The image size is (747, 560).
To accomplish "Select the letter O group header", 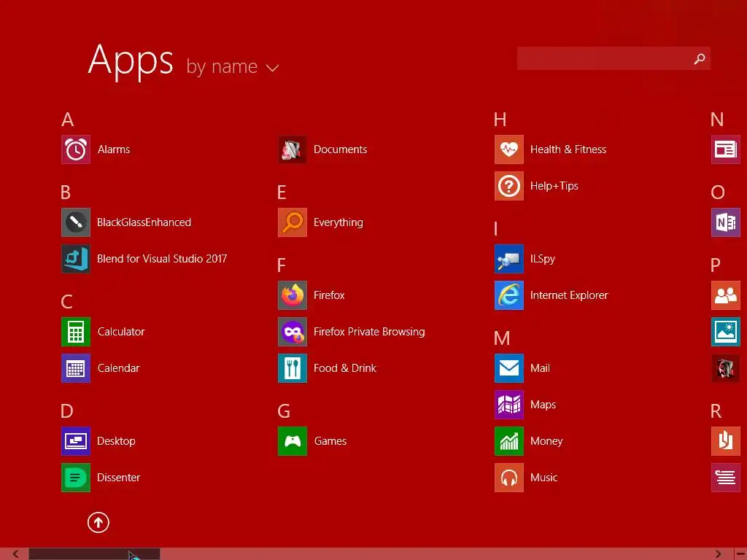I will (718, 192).
